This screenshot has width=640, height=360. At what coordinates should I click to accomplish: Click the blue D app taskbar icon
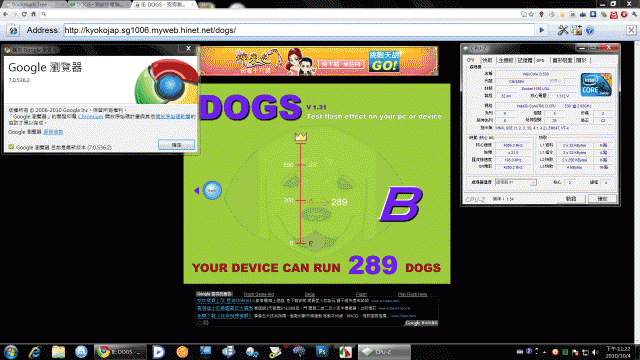click(158, 352)
